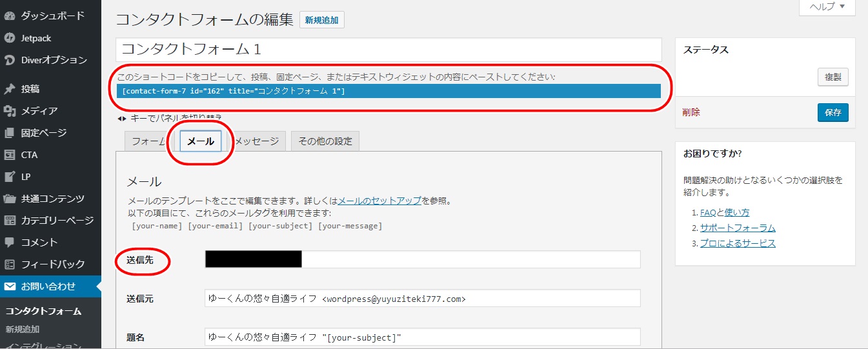Open the メールのセットアップ link
This screenshot has height=349, width=868.
point(379,201)
